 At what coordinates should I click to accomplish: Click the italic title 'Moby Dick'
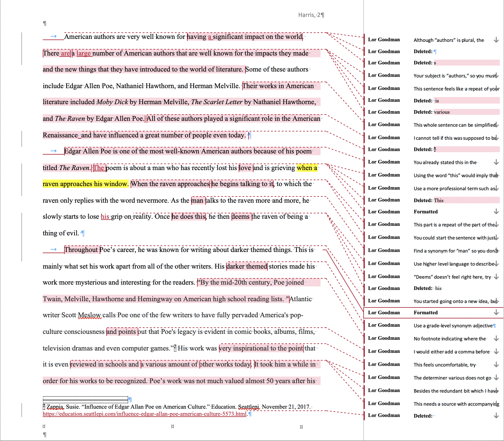pyautogui.click(x=112, y=102)
